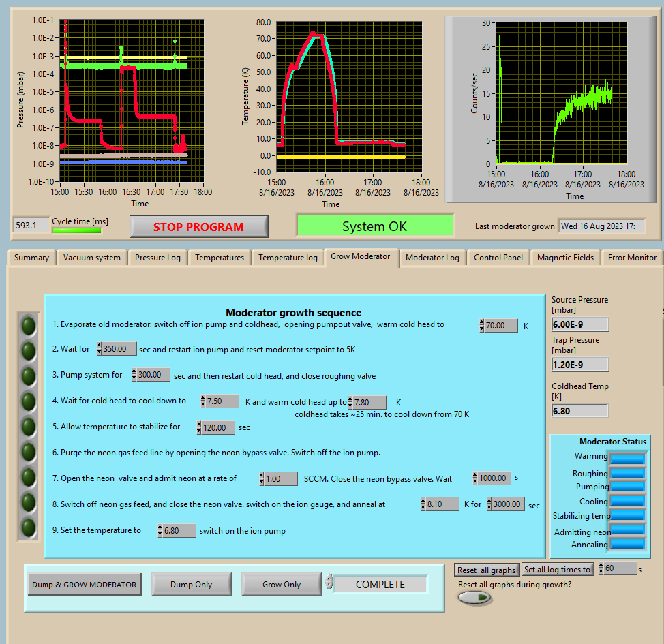Open the Magnetic Fields tab
The image size is (664, 644).
click(565, 258)
